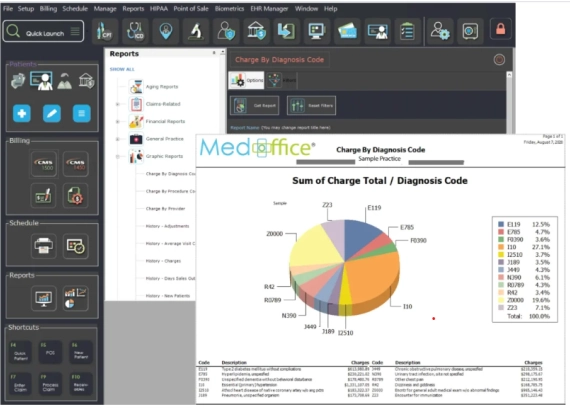Expand the General Practice tree node
570x412 pixels.
pos(117,139)
